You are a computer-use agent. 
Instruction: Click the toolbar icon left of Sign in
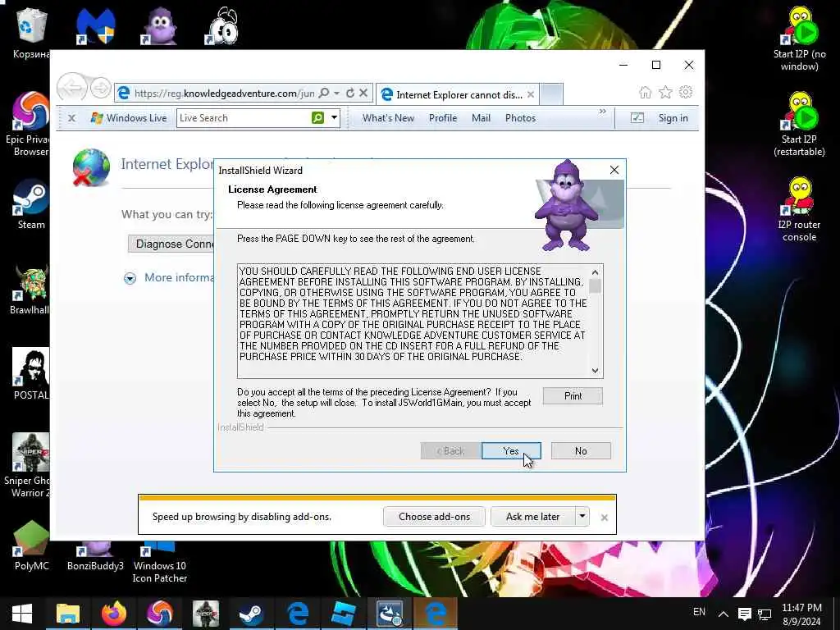pyautogui.click(x=637, y=118)
